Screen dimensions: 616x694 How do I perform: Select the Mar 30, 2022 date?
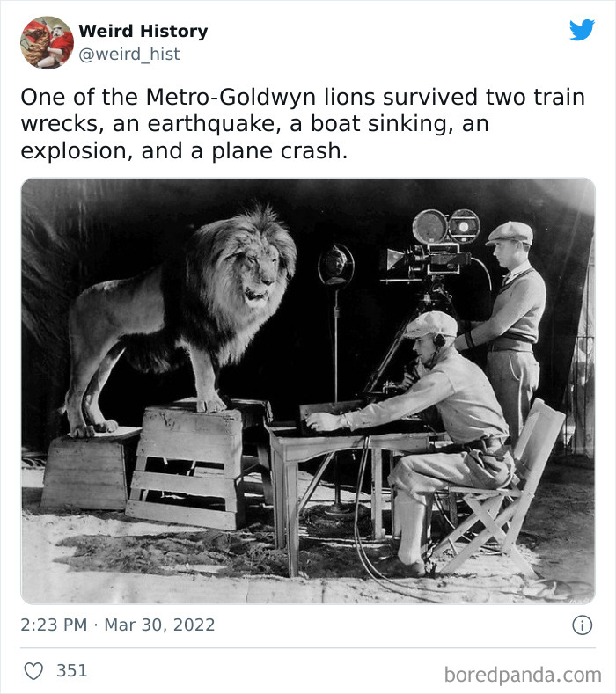pos(159,625)
